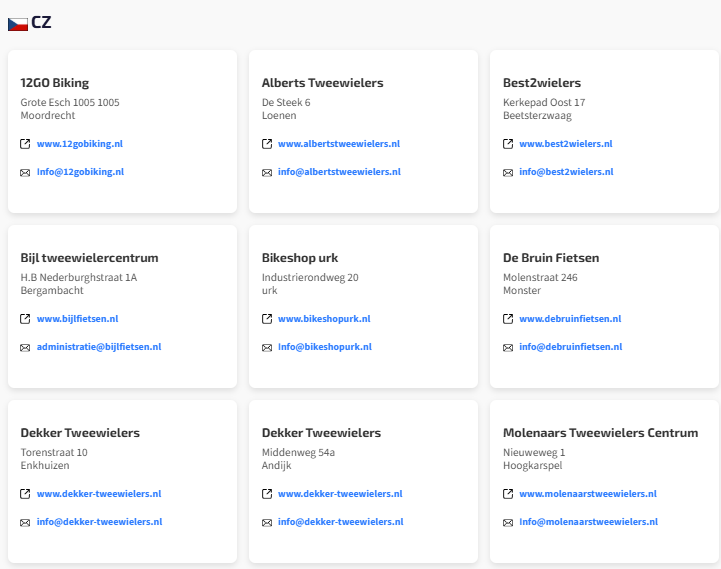
Task: Email info@dekker-tweewielers.nl in Andijk card
Action: pos(341,522)
